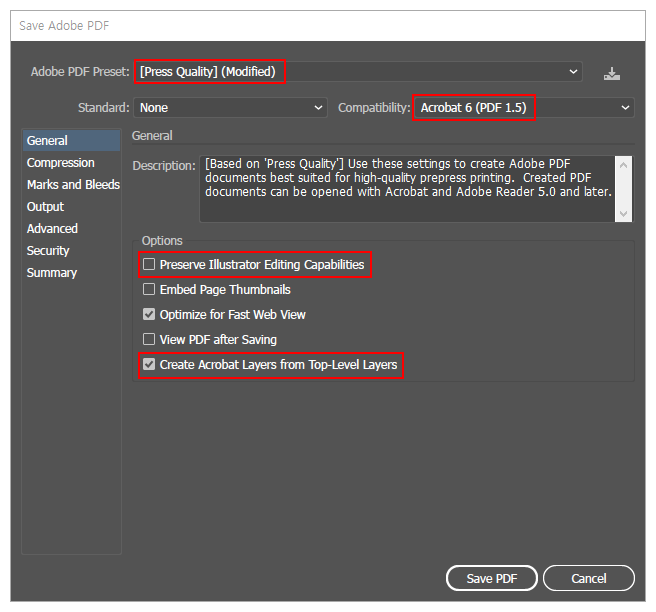Open Marks and Bleeds settings
Image resolution: width=656 pixels, height=612 pixels.
pyautogui.click(x=72, y=184)
